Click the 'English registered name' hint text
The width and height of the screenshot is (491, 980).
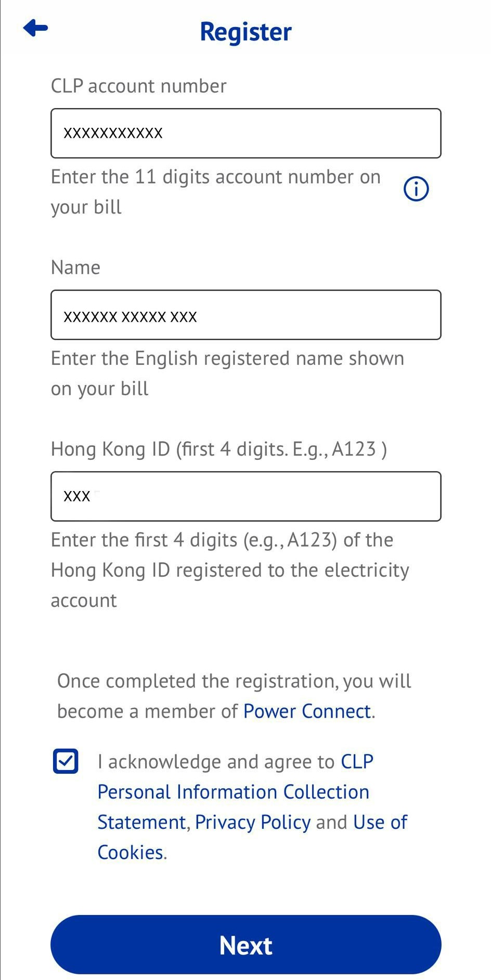pyautogui.click(x=227, y=373)
